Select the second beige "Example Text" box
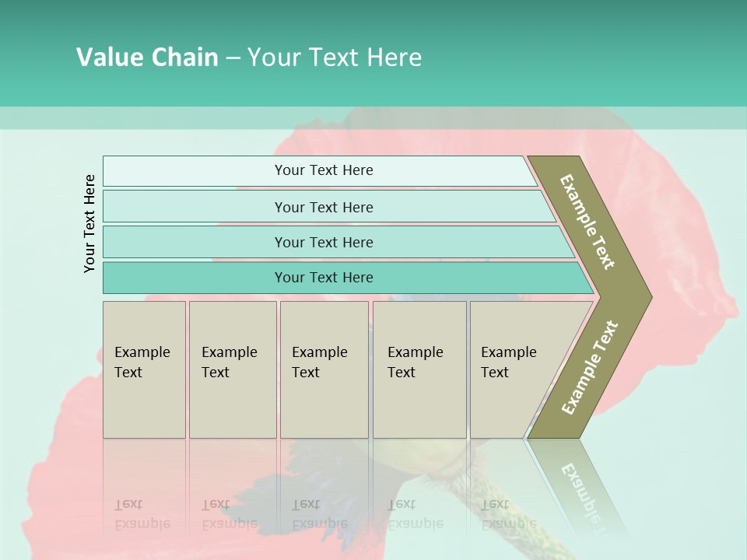Screen dimensions: 747x560 coord(233,369)
